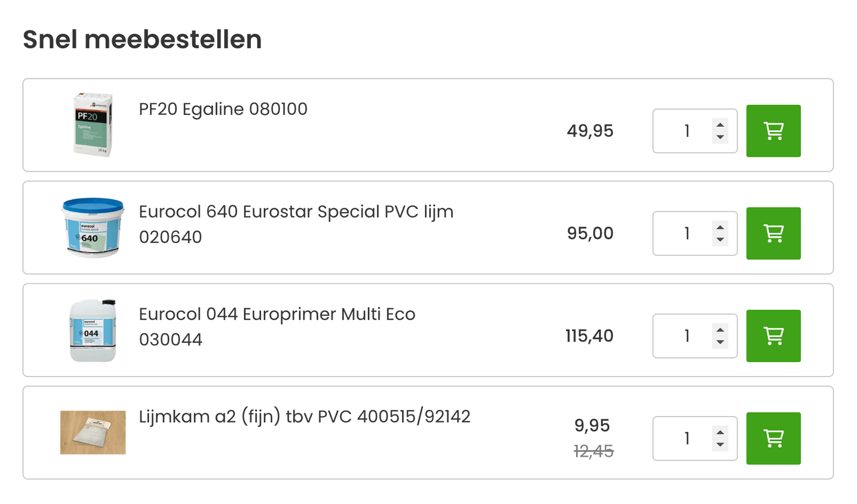The height and width of the screenshot is (504, 857).
Task: Click the PF20 bag product thumbnail
Action: coord(92,125)
